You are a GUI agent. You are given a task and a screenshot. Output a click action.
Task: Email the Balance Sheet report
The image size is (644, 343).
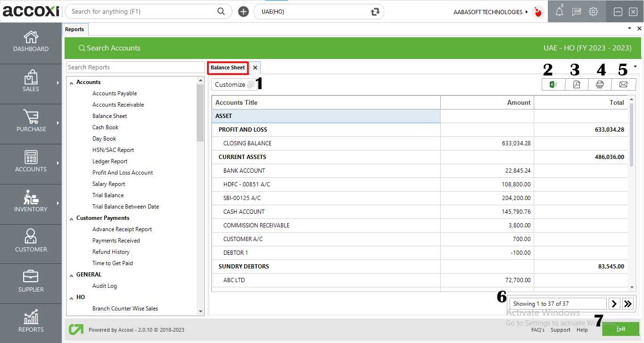623,84
